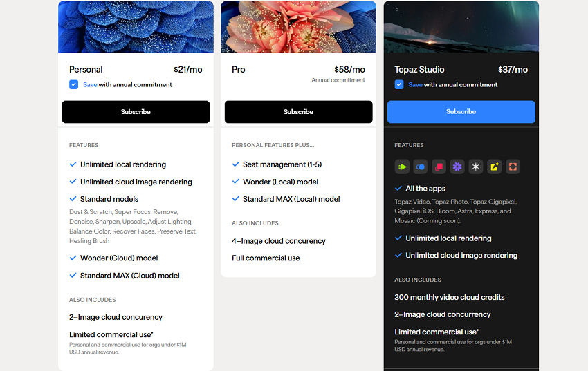Click the blue Topaz Photo app icon
This screenshot has height=371, width=588.
[421, 167]
